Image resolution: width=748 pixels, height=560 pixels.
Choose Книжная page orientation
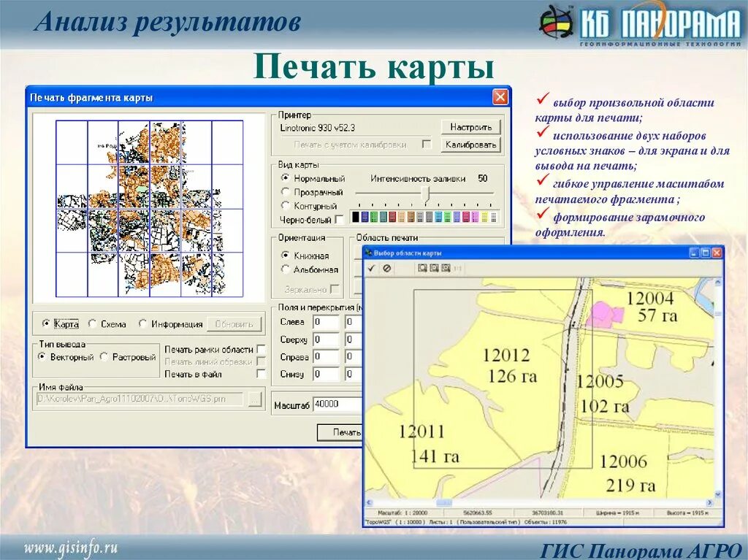(x=286, y=256)
